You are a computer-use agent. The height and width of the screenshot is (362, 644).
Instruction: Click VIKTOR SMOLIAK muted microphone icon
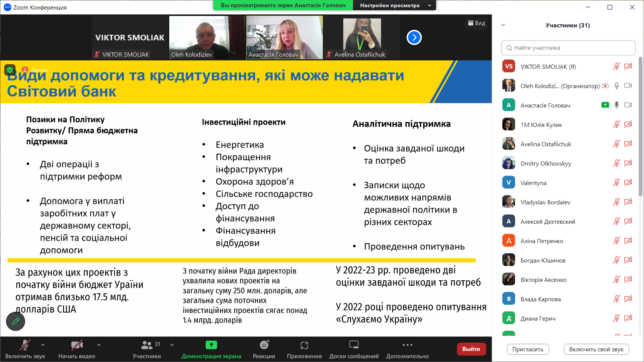point(617,66)
